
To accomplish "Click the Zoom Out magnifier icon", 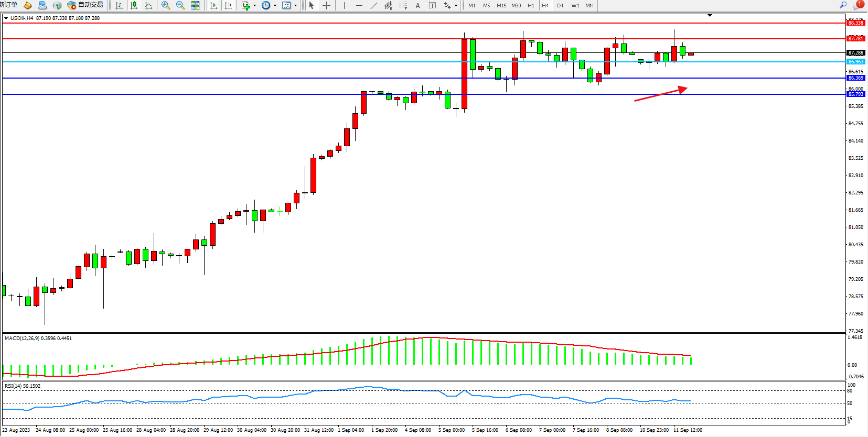I will (x=180, y=5).
